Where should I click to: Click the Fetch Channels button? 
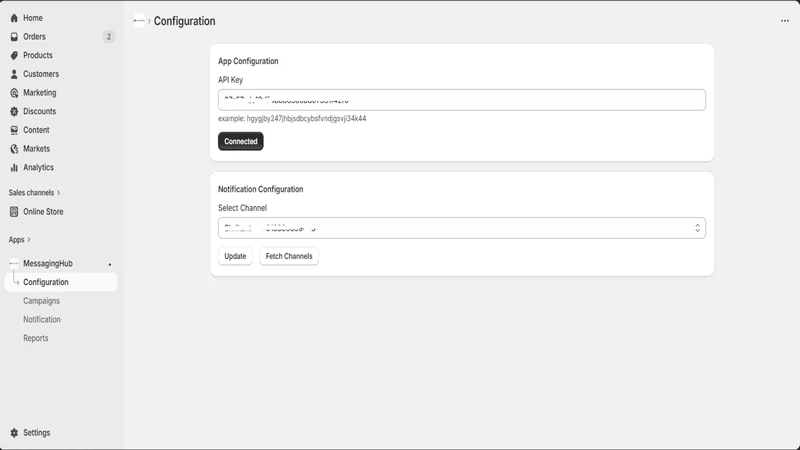click(289, 256)
